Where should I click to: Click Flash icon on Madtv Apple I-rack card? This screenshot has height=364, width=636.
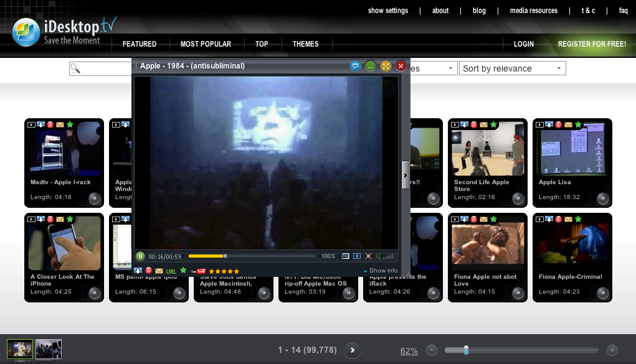tap(50, 124)
